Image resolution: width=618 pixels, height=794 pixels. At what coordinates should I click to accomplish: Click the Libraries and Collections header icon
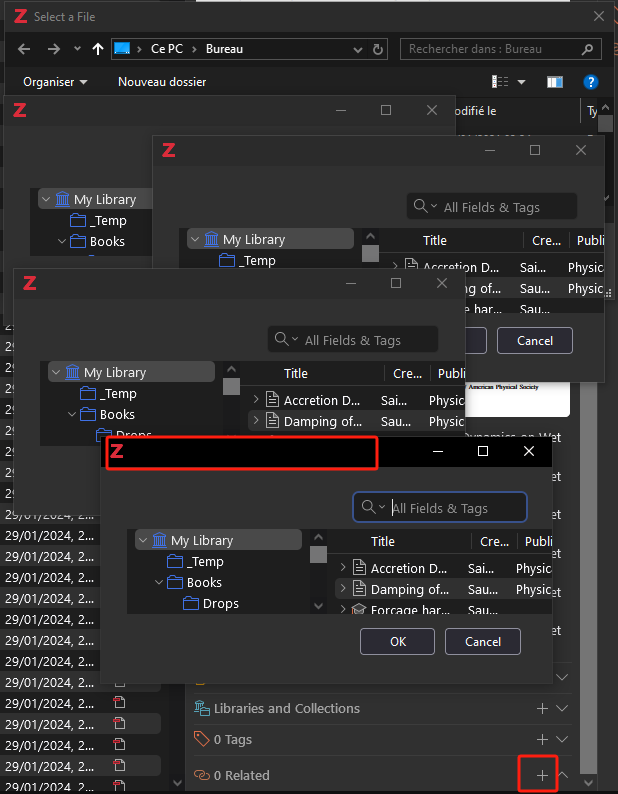(x=202, y=708)
